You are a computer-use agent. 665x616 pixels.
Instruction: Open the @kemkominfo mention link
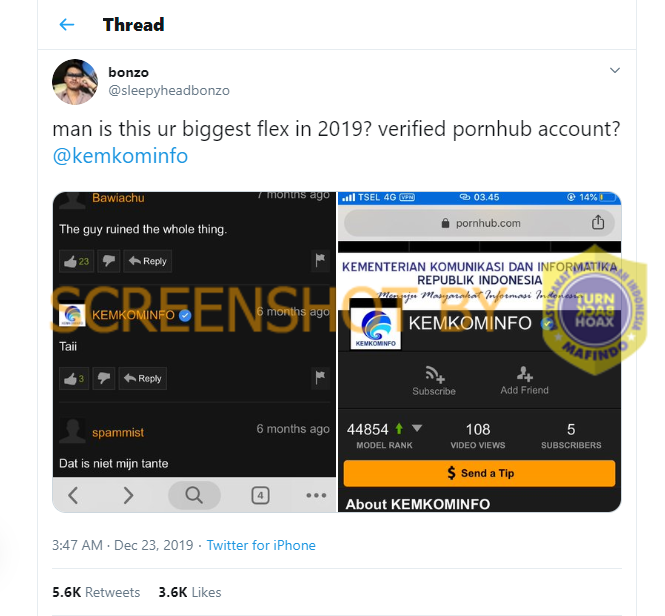point(120,157)
